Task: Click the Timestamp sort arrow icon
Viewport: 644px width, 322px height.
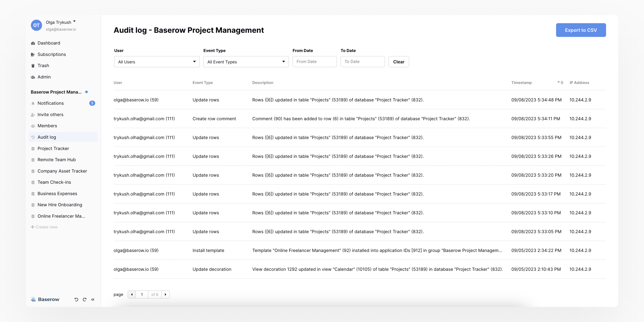Action: [x=558, y=82]
